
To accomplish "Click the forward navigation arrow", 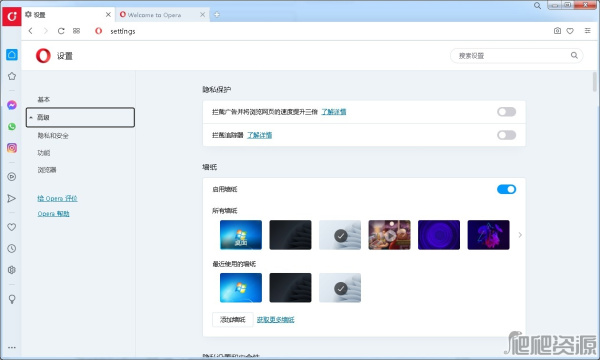I will click(x=46, y=31).
